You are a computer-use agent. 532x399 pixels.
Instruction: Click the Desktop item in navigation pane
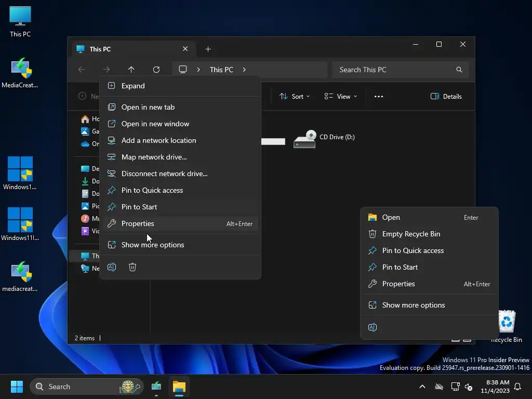[90, 169]
